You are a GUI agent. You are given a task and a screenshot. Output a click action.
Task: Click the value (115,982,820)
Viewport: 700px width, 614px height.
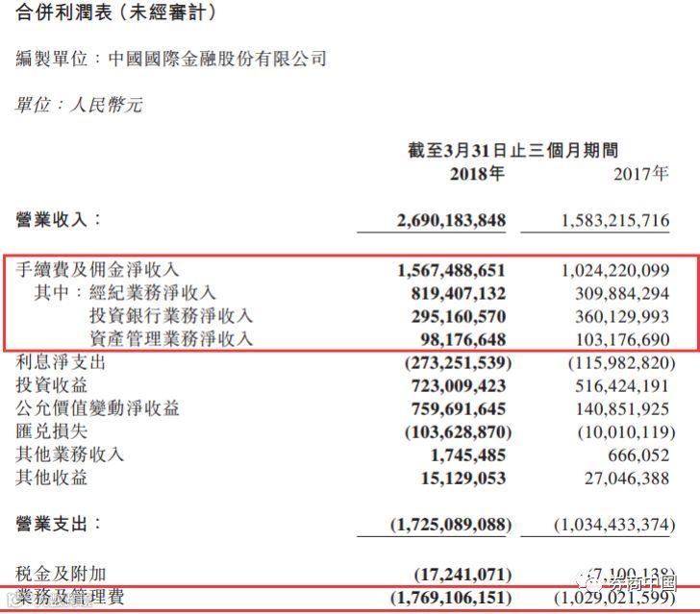click(x=622, y=363)
